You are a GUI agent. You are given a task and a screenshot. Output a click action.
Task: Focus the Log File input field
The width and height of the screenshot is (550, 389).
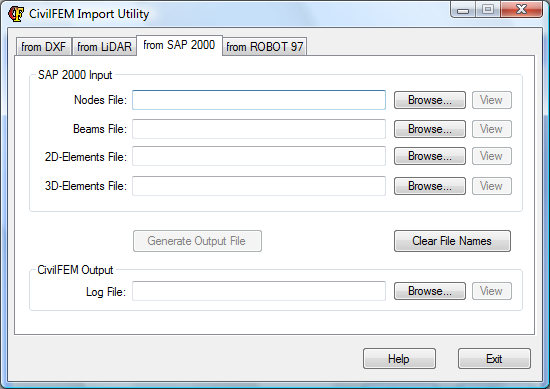coord(259,291)
